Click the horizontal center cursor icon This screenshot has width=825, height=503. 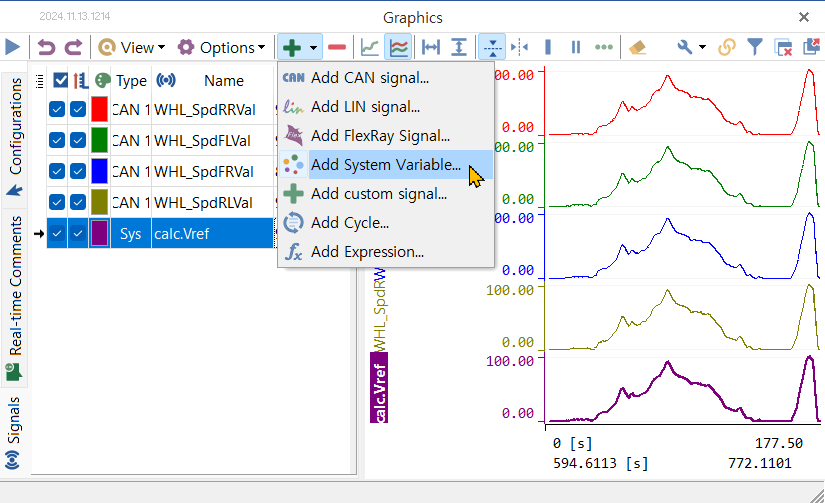click(519, 47)
